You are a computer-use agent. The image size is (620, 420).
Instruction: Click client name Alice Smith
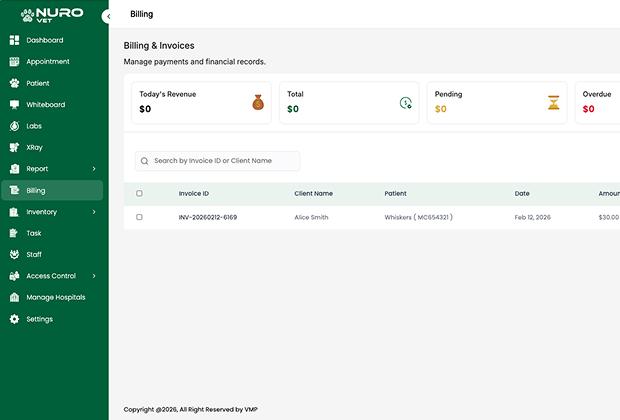click(x=311, y=217)
